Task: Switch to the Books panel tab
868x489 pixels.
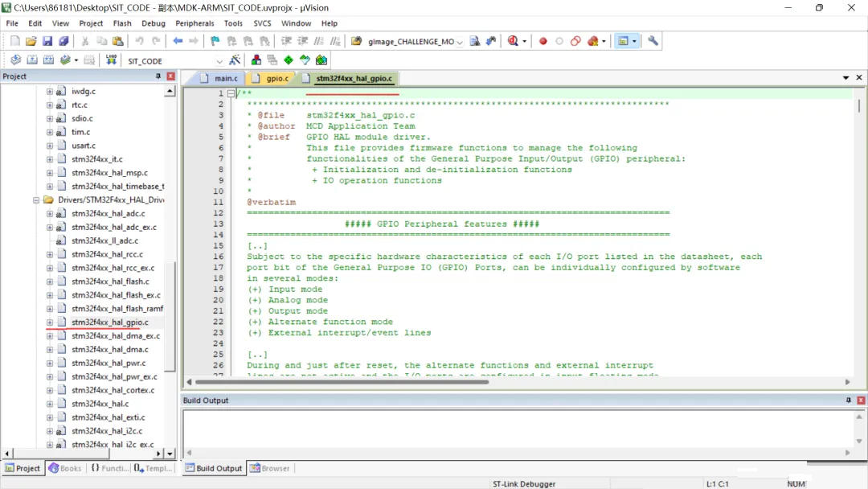Action: [65, 468]
